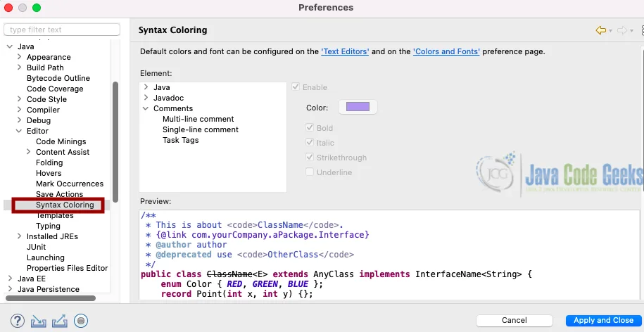Open Mark Occurrences preference page
The image size is (644, 332).
pos(70,184)
